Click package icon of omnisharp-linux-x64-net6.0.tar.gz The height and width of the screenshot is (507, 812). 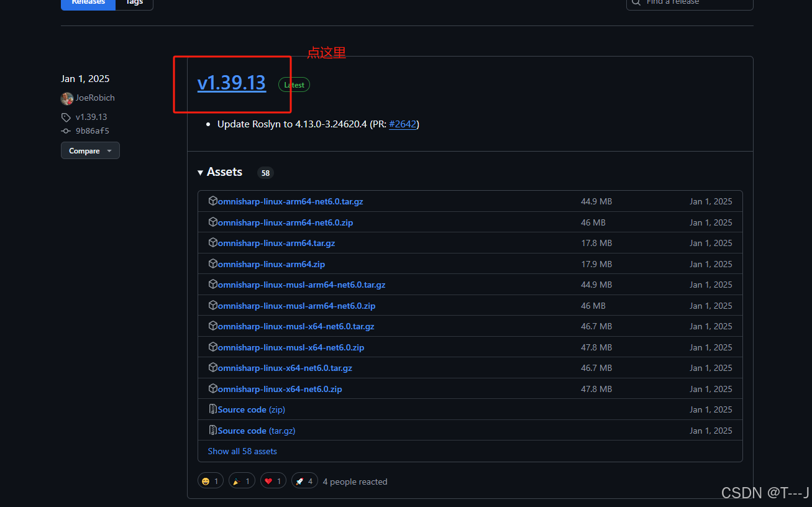point(212,368)
